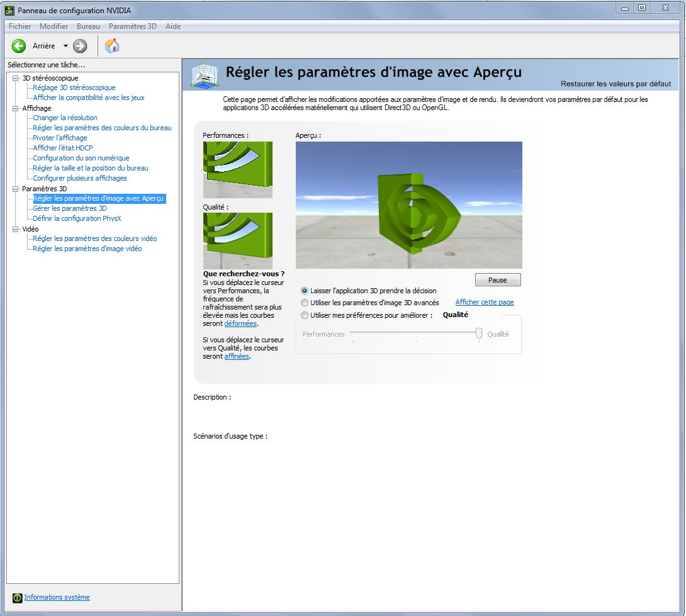Click the Afficher cette page link
This screenshot has width=686, height=616.
pos(485,302)
